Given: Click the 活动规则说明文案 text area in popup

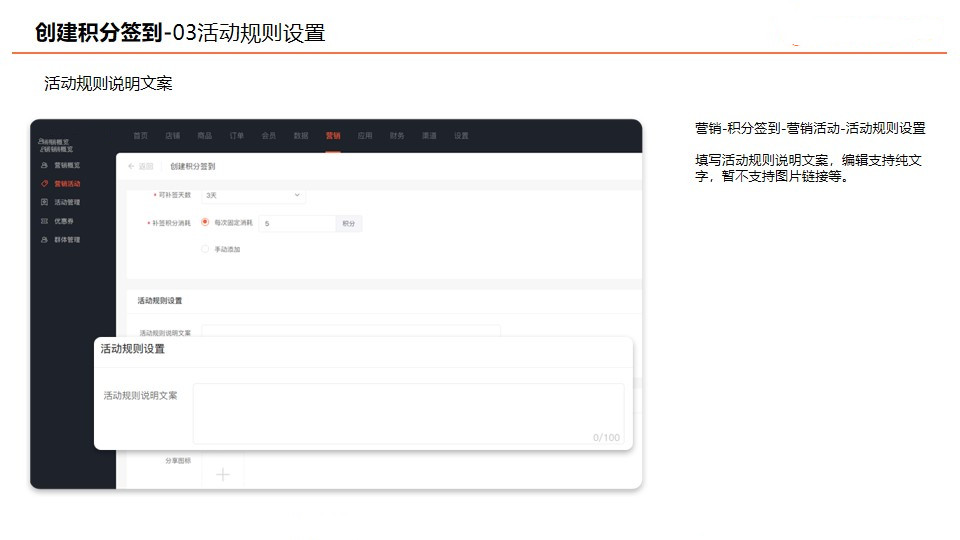Looking at the screenshot, I should [x=408, y=413].
